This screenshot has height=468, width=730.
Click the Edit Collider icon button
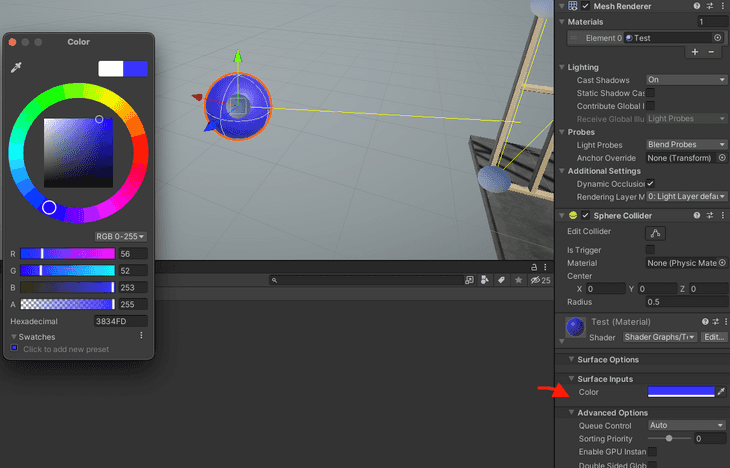(656, 233)
